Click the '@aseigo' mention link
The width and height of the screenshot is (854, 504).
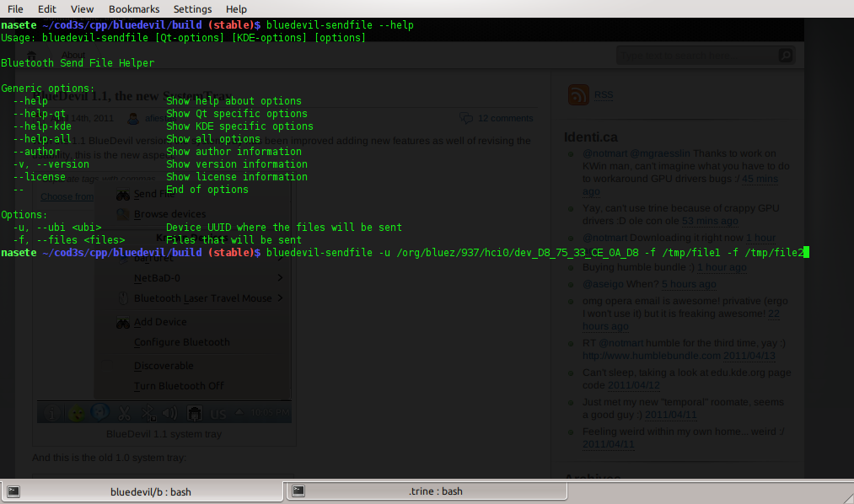(603, 284)
